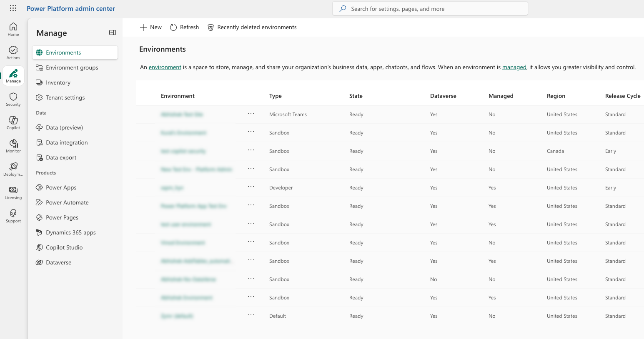
Task: Open Recently deleted environments
Action: (x=252, y=27)
